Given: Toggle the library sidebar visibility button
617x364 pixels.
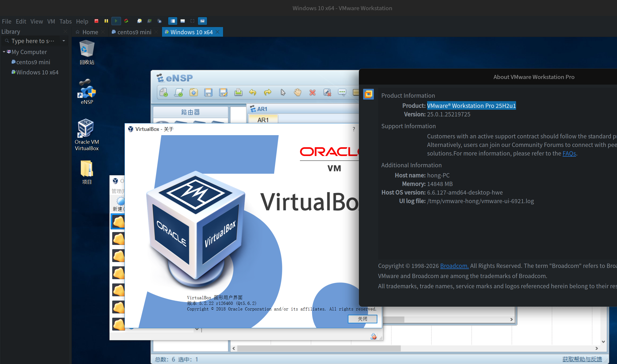Looking at the screenshot, I should point(173,21).
